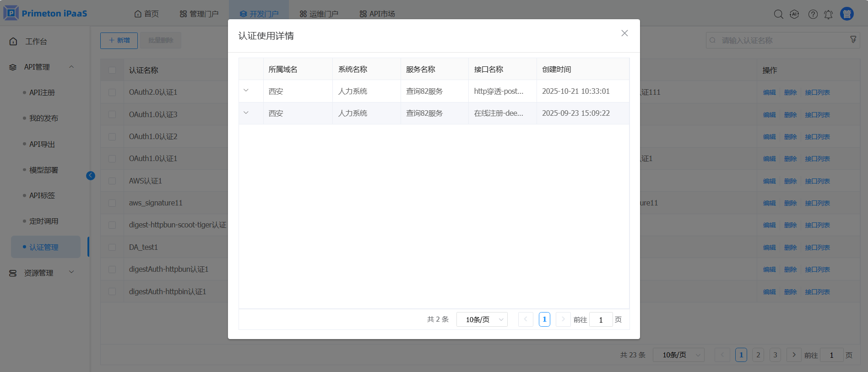This screenshot has width=868, height=372.
Task: Open the notifications bell icon
Action: [828, 14]
